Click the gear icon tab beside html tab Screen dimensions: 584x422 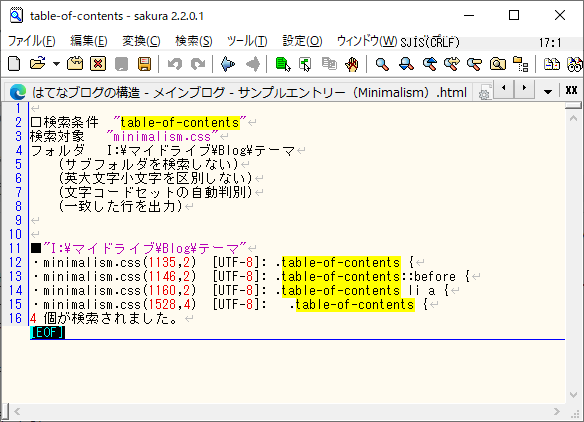(484, 93)
